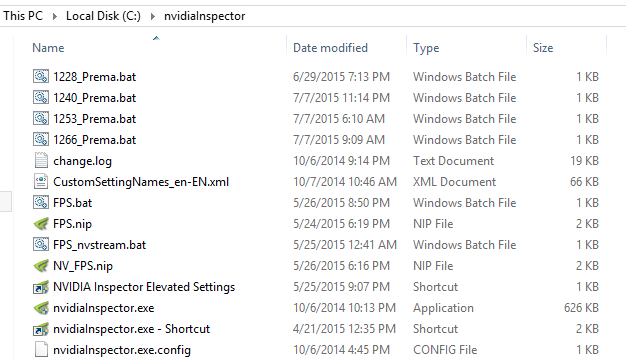The width and height of the screenshot is (626, 362).
Task: Click the nvidiaInspector.exe application icon
Action: 41,308
